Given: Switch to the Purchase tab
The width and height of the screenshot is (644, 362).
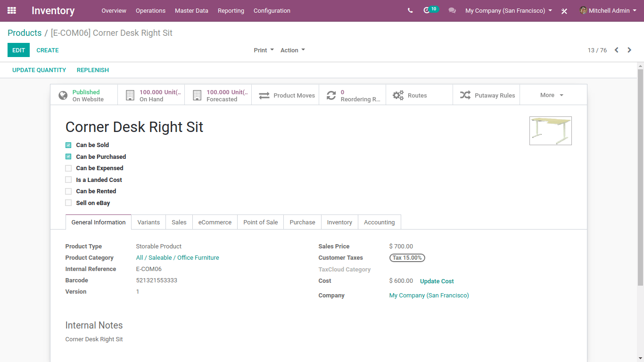Looking at the screenshot, I should pyautogui.click(x=302, y=222).
